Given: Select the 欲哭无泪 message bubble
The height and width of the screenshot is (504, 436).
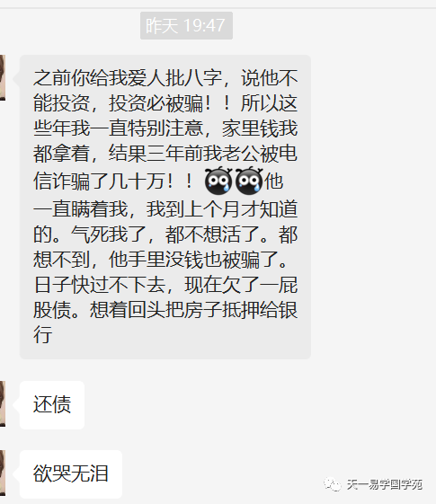Looking at the screenshot, I should pos(71,474).
